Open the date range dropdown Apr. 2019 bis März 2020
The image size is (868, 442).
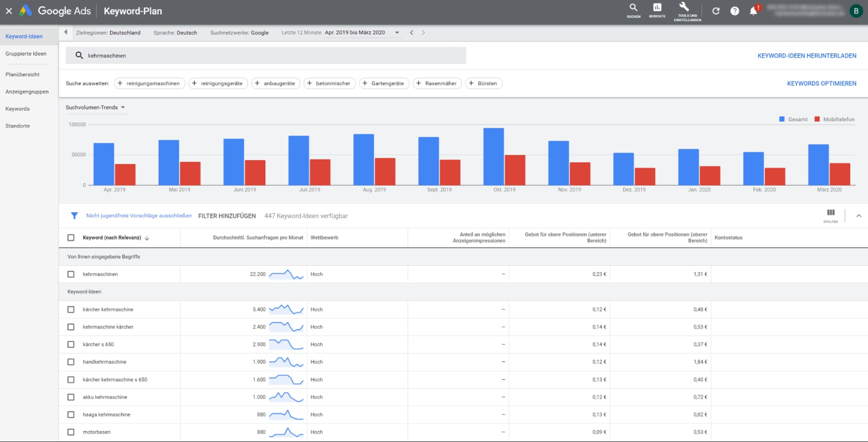[362, 33]
